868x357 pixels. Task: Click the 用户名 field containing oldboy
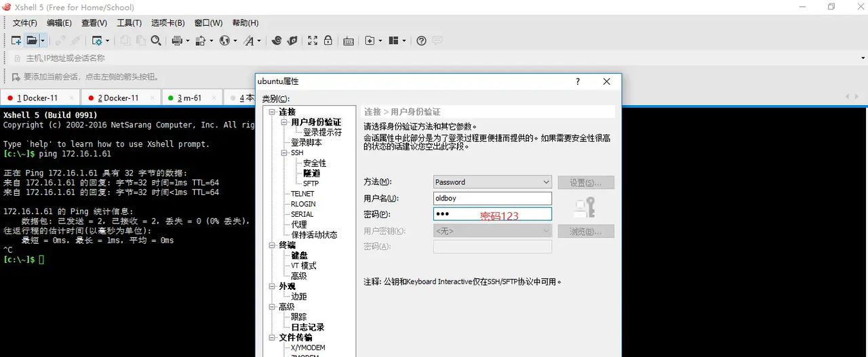[x=492, y=198]
